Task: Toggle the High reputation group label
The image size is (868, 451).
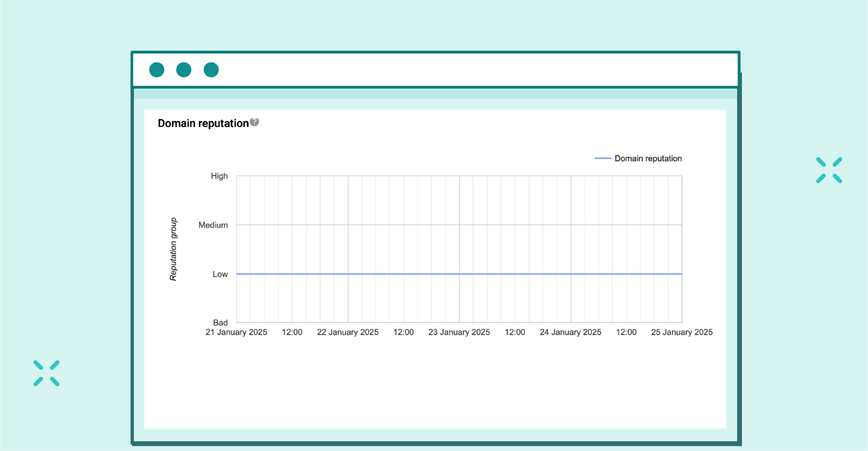Action: (219, 176)
